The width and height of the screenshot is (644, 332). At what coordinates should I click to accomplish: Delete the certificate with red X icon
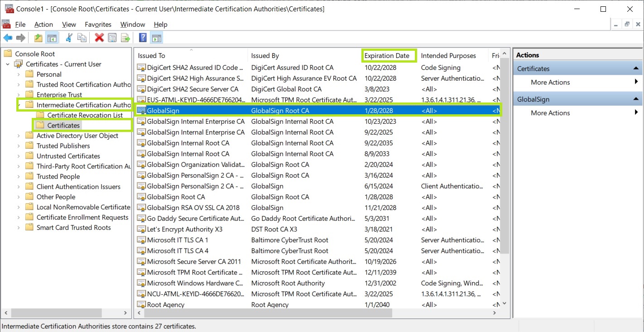pos(99,38)
